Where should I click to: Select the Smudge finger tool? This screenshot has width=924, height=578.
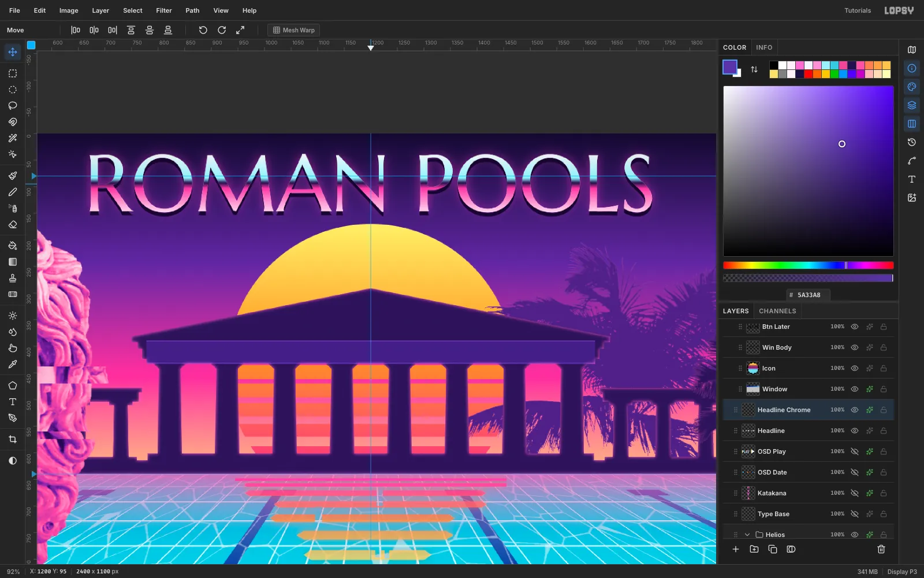pyautogui.click(x=13, y=348)
